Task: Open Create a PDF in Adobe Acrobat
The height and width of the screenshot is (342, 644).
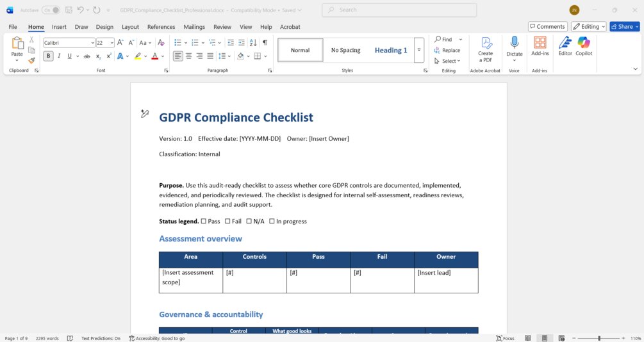Action: pos(486,49)
